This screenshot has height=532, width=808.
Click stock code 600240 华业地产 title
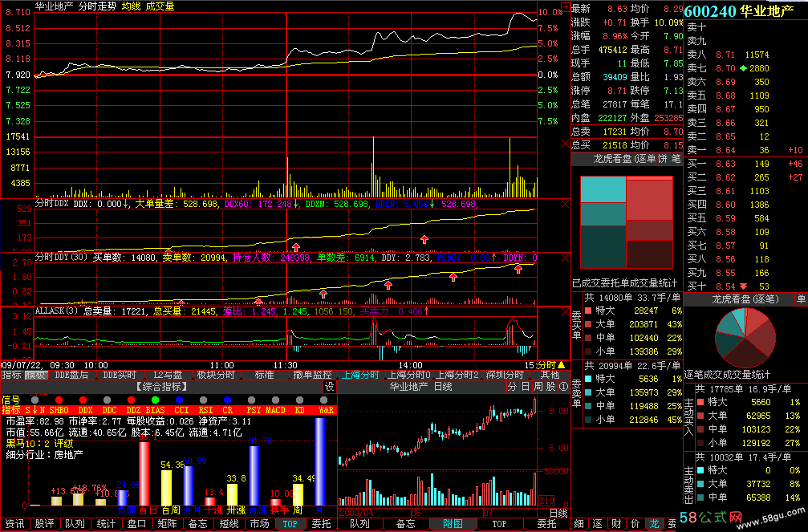click(x=738, y=10)
